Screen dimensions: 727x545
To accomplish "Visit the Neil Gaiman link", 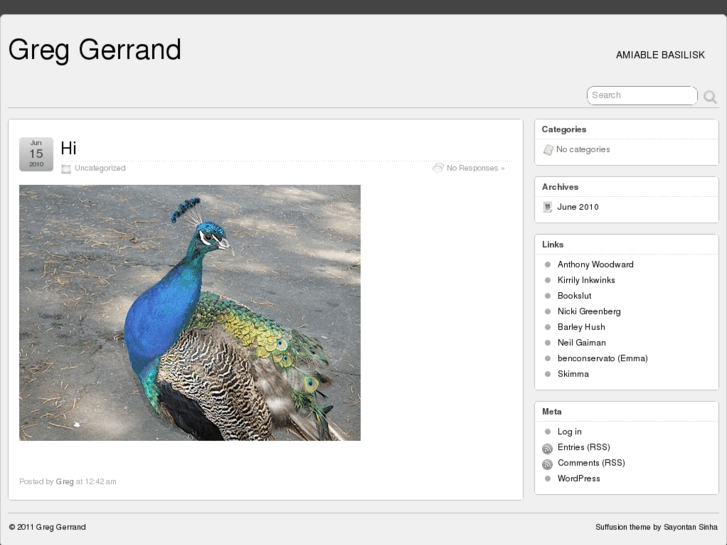I will (x=581, y=343).
